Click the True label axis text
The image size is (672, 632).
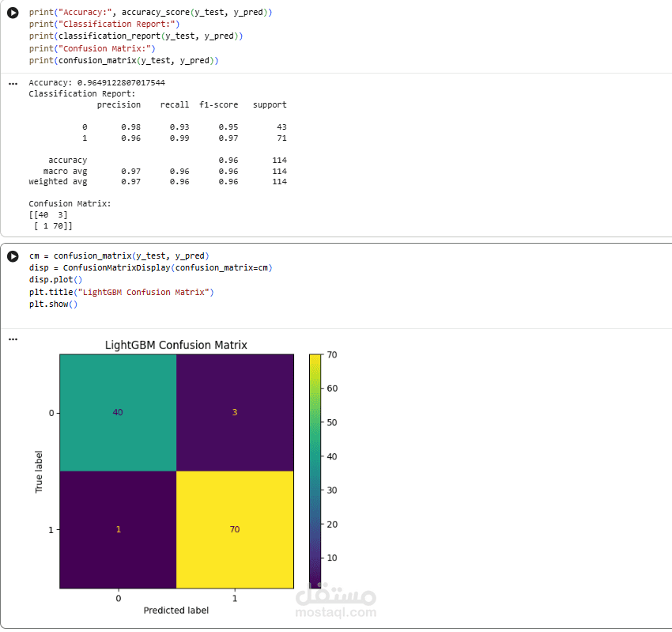point(40,471)
